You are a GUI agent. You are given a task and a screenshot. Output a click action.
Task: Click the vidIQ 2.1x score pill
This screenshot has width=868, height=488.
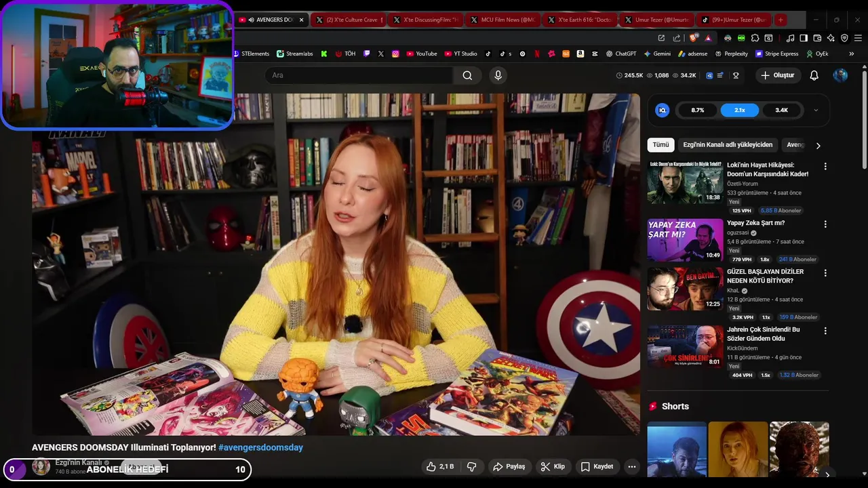click(740, 110)
